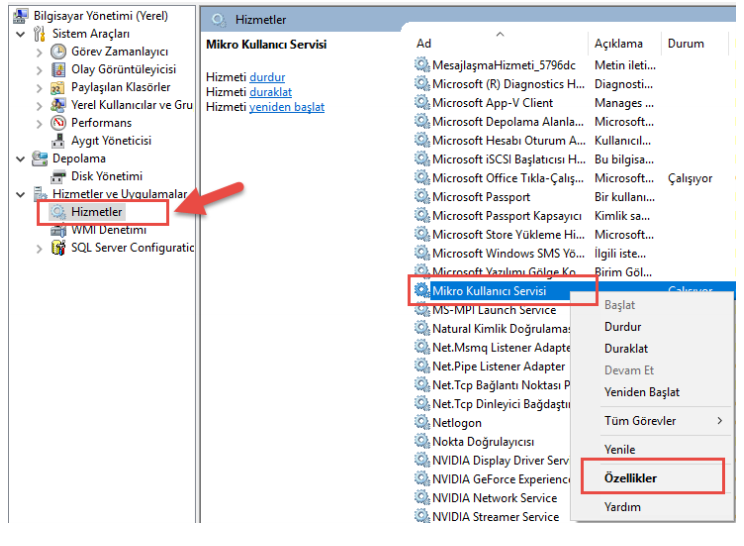Click gear icon of Netlogon service
The width and height of the screenshot is (744, 546).
pyautogui.click(x=422, y=423)
